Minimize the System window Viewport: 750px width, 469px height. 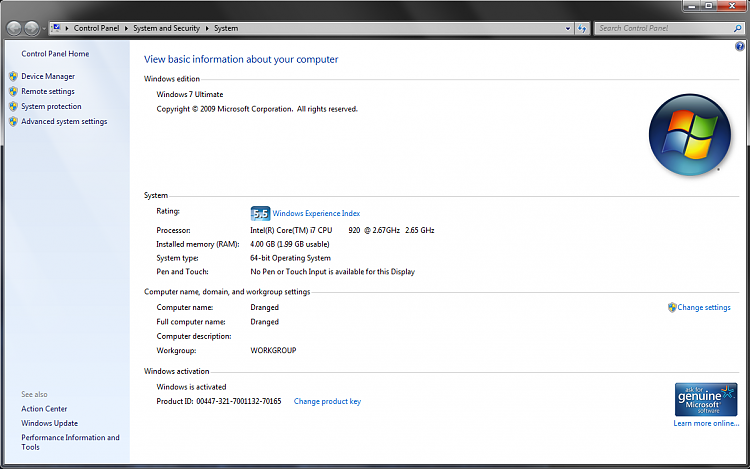pos(692,6)
